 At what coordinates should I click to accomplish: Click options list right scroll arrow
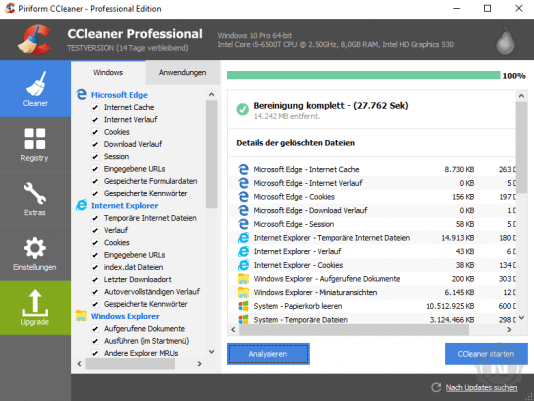pos(200,364)
